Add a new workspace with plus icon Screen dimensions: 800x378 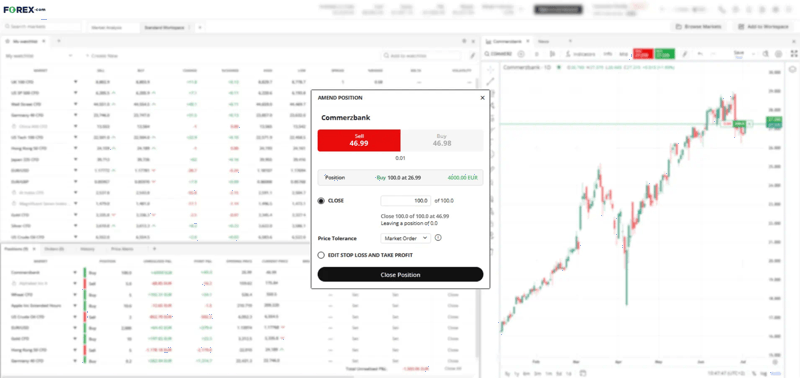click(x=200, y=27)
